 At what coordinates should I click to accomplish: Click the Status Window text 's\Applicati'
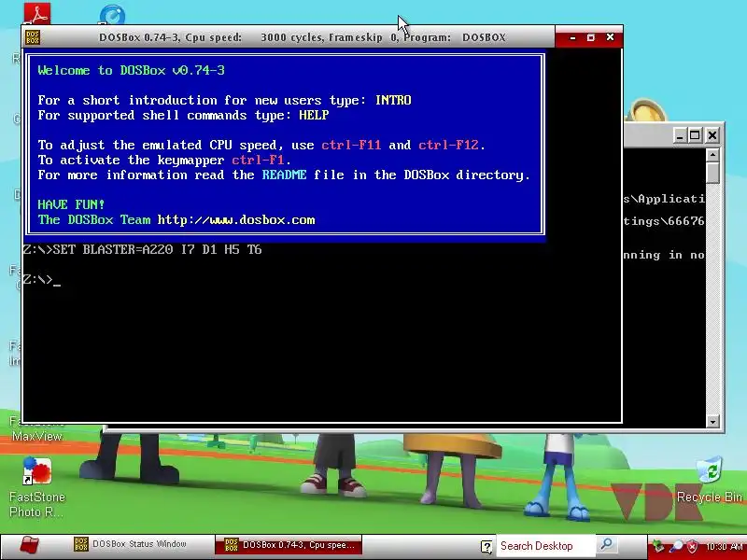pyautogui.click(x=664, y=199)
